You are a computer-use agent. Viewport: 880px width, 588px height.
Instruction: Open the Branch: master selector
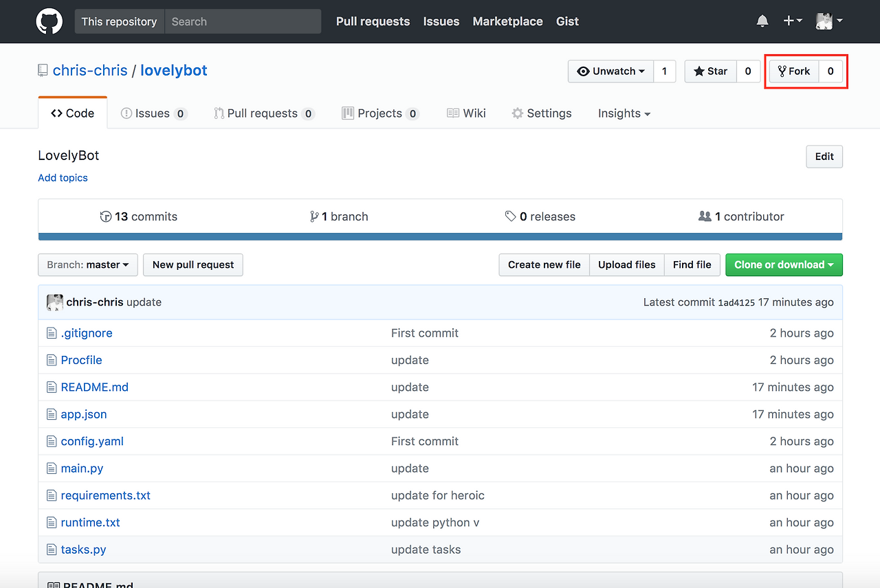[x=87, y=264]
